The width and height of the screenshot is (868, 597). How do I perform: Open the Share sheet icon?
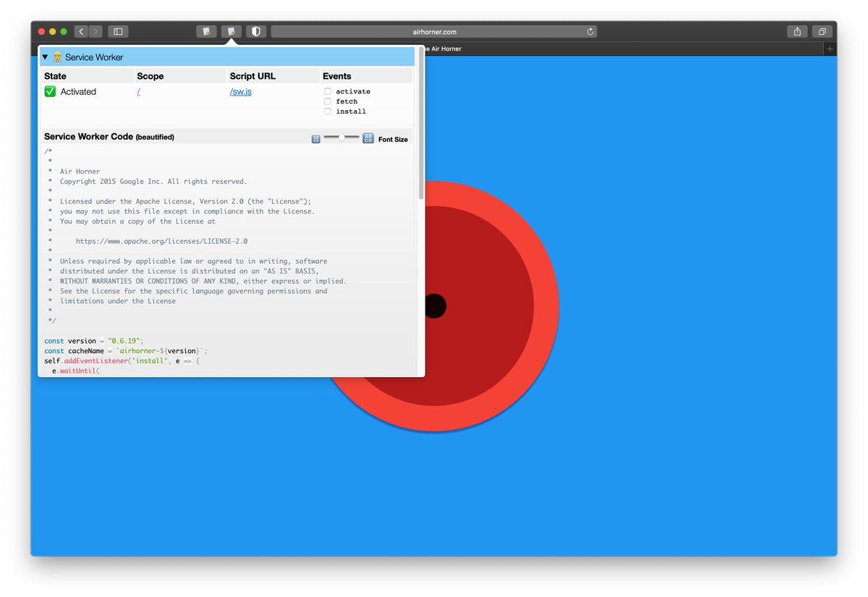click(797, 32)
